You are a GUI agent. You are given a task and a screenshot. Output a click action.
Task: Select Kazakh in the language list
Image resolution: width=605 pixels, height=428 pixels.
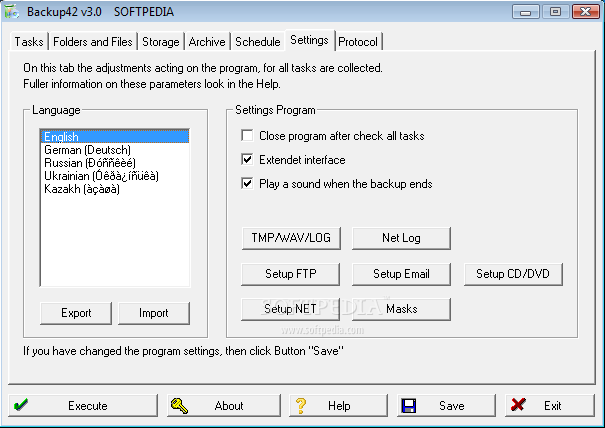(115, 189)
